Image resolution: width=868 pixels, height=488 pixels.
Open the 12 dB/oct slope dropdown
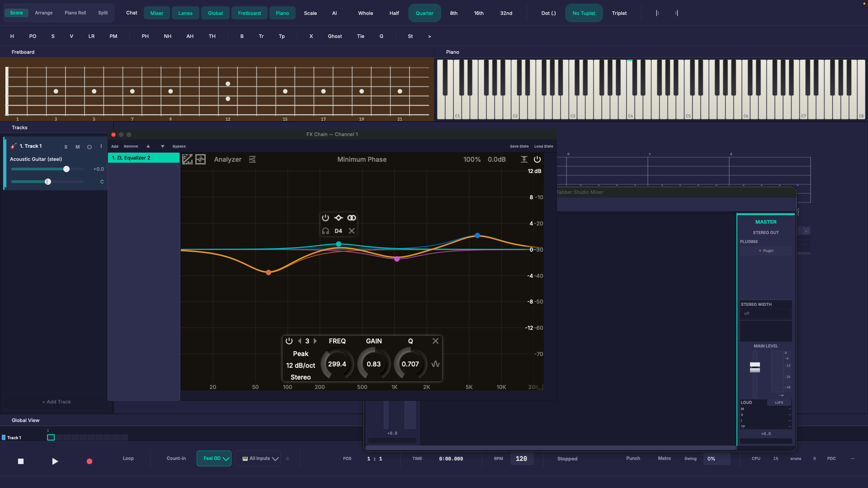click(301, 366)
